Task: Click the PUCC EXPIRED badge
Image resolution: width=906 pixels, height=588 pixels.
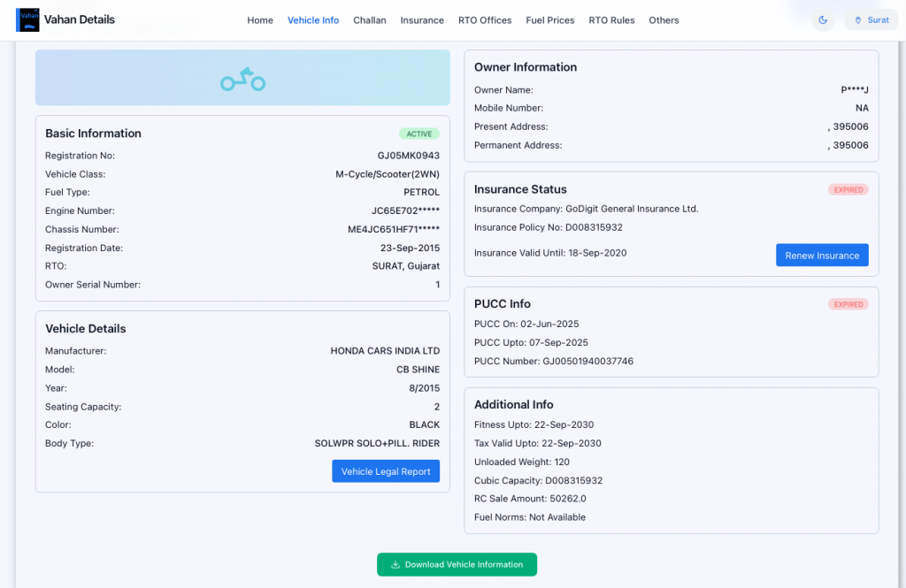Action: [848, 304]
